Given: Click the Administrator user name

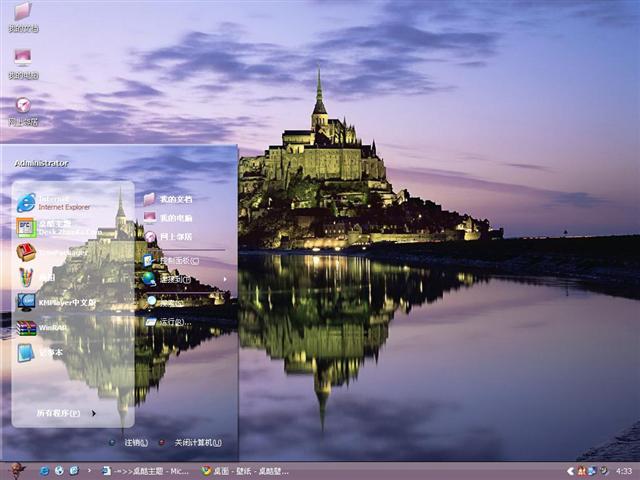Looking at the screenshot, I should [42, 163].
